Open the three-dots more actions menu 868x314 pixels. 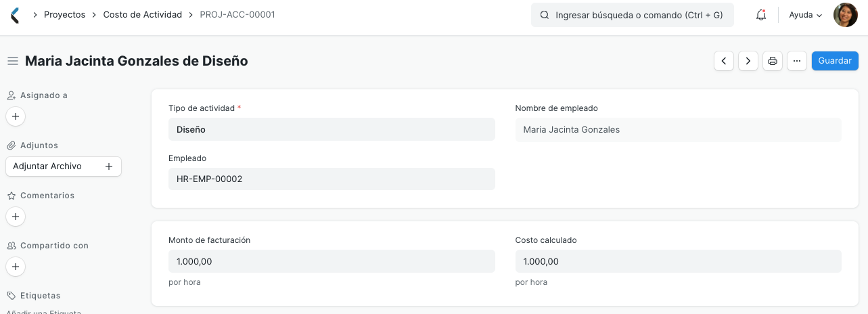(797, 61)
